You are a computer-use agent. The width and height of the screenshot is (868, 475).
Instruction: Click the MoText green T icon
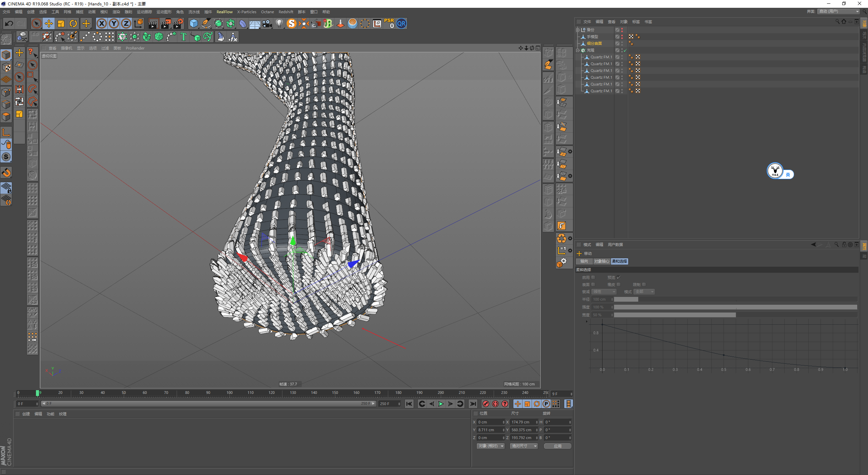coord(183,37)
